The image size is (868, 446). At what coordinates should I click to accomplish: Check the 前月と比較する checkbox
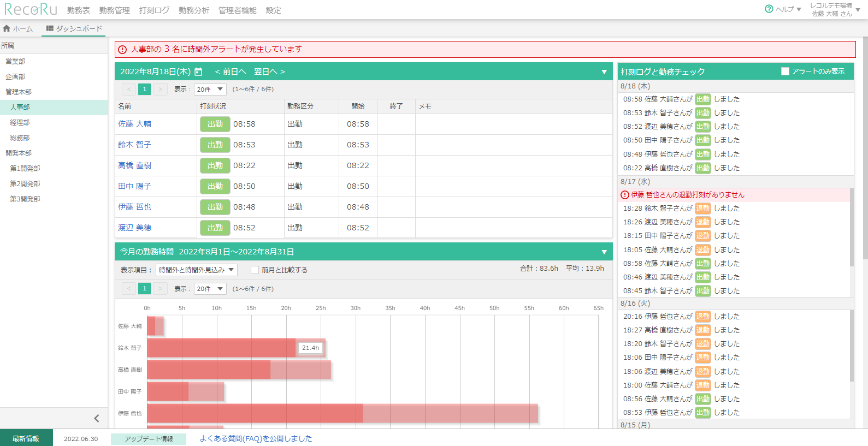pyautogui.click(x=255, y=270)
